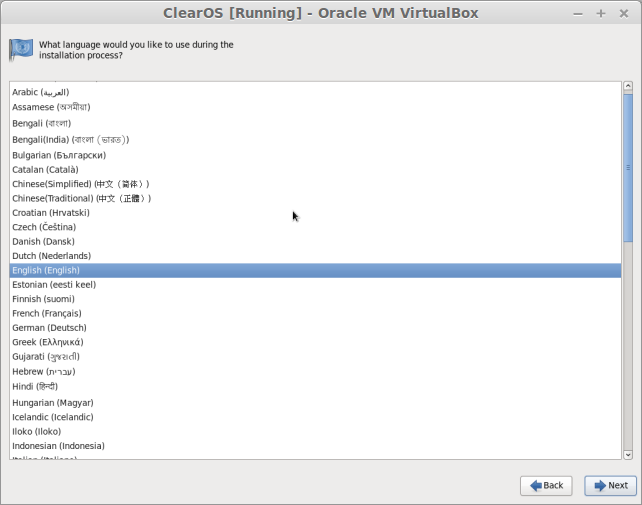The width and height of the screenshot is (642, 505).
Task: Select French (Français)
Action: point(315,313)
